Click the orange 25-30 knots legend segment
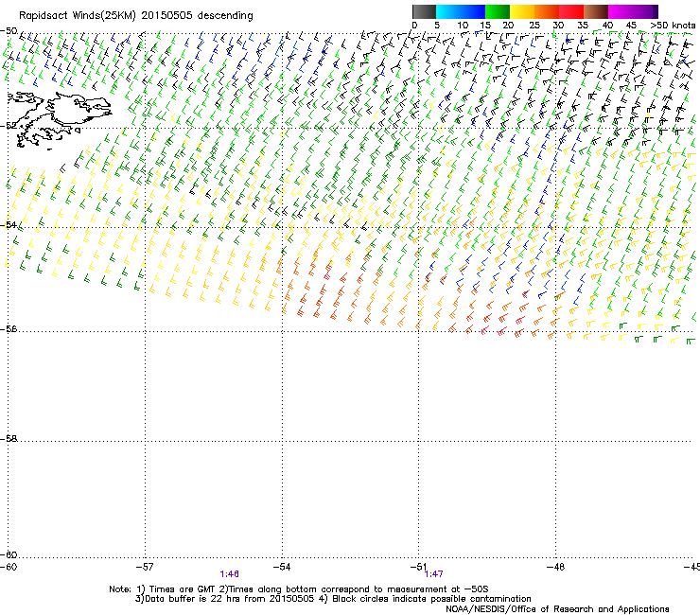 click(547, 11)
